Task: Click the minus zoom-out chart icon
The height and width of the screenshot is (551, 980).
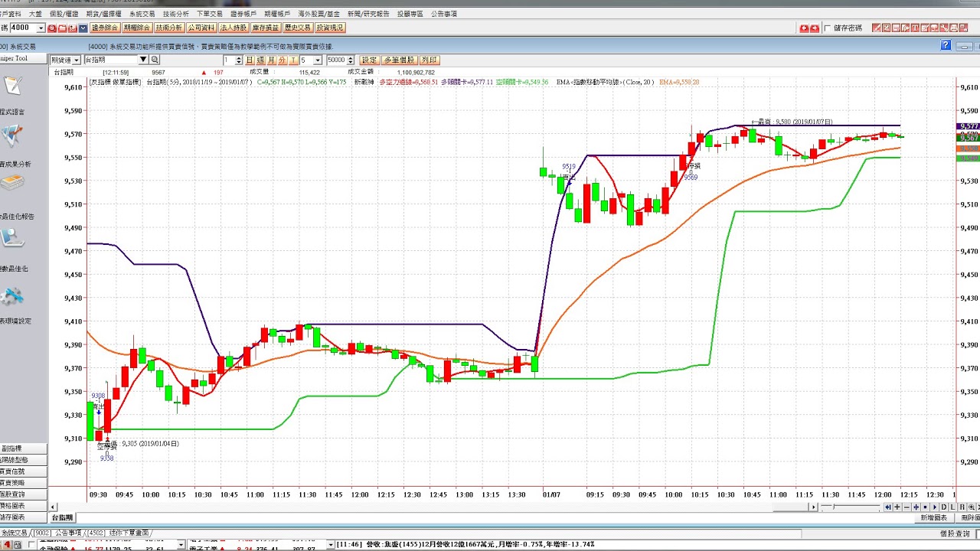Action: (906, 507)
